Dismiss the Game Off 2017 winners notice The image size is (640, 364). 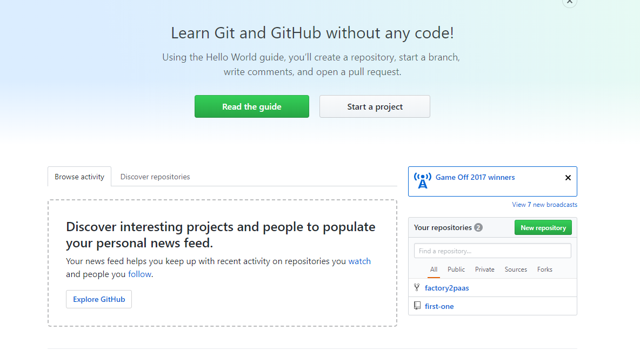[x=568, y=178]
